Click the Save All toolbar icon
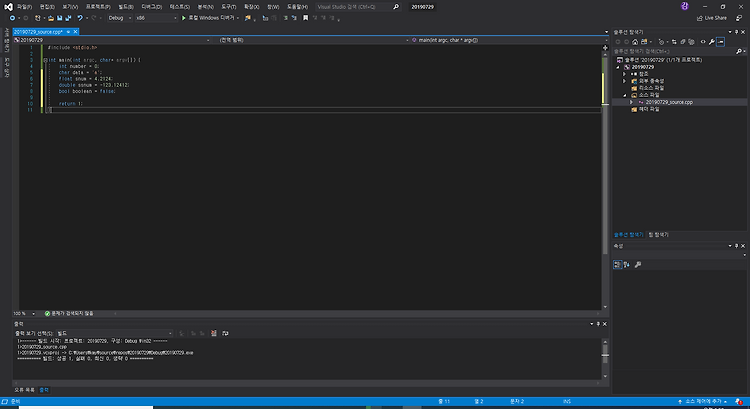The width and height of the screenshot is (750, 409). (68, 18)
